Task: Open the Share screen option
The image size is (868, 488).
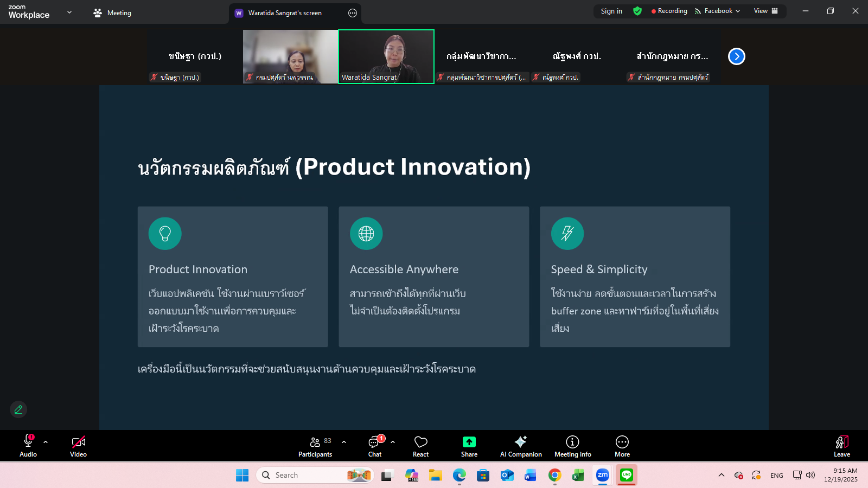Action: (469, 446)
